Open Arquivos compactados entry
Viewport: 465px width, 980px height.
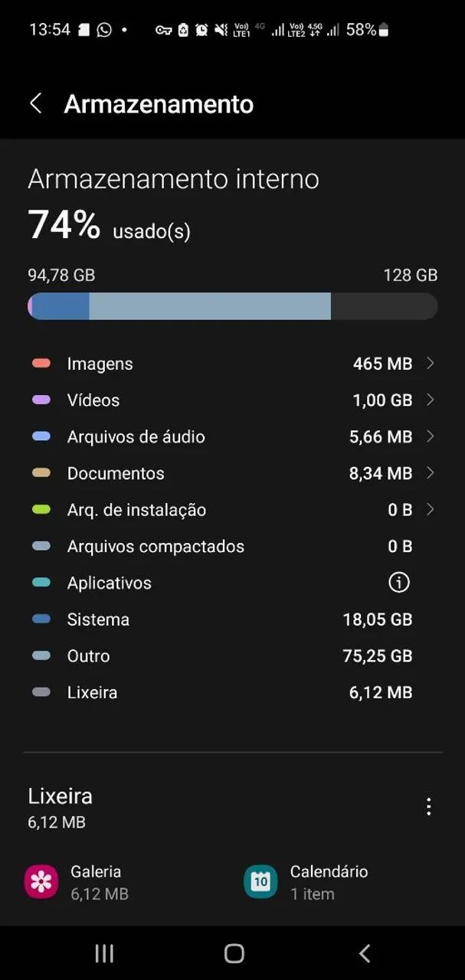[233, 546]
